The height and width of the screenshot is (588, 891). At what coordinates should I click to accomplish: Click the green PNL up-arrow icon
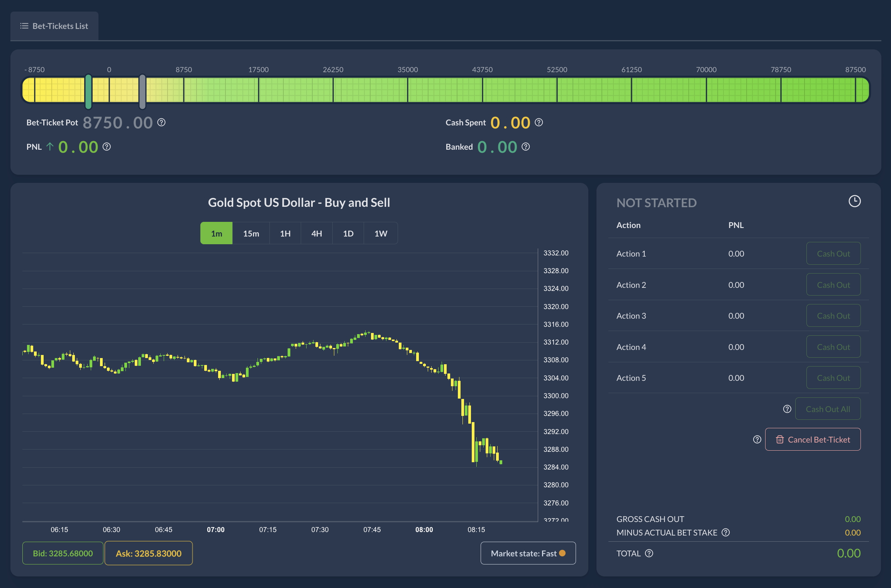50,147
